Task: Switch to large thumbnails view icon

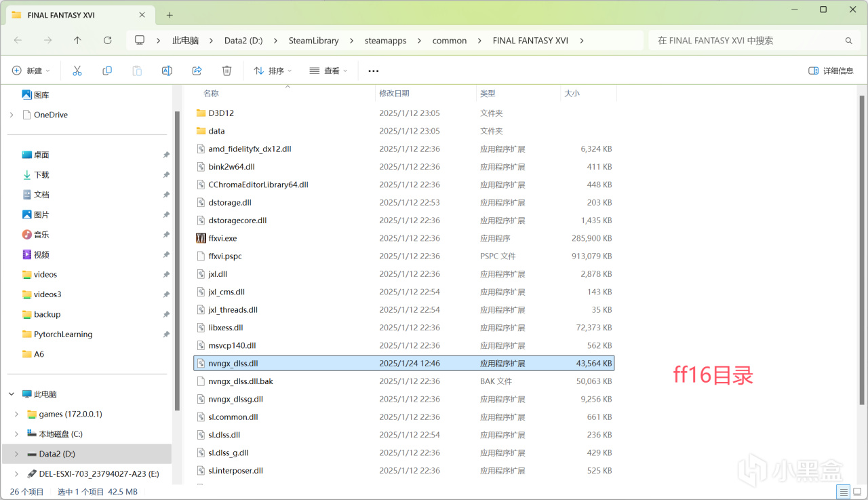Action: pyautogui.click(x=857, y=492)
